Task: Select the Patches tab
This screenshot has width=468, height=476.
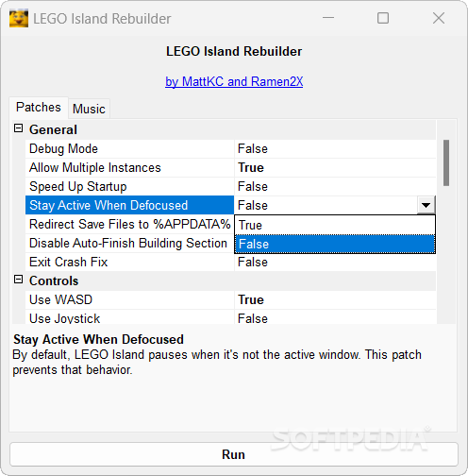Action: point(39,108)
